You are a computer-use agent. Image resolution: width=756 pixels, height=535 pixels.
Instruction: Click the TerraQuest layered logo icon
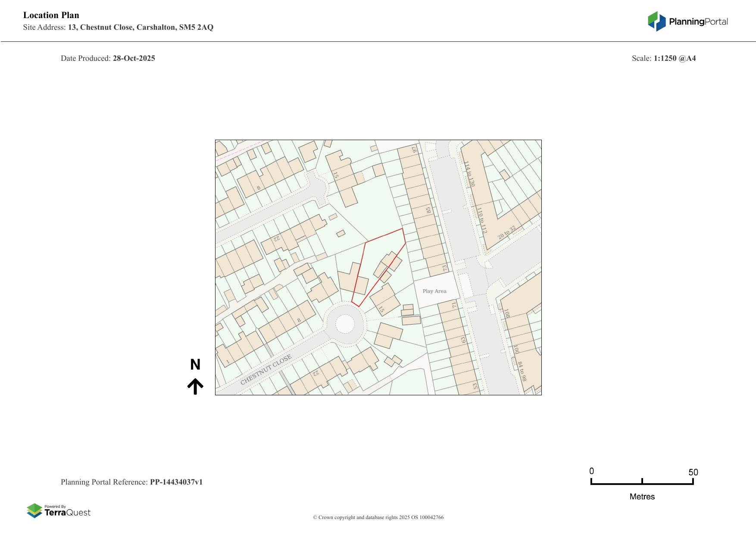click(34, 510)
